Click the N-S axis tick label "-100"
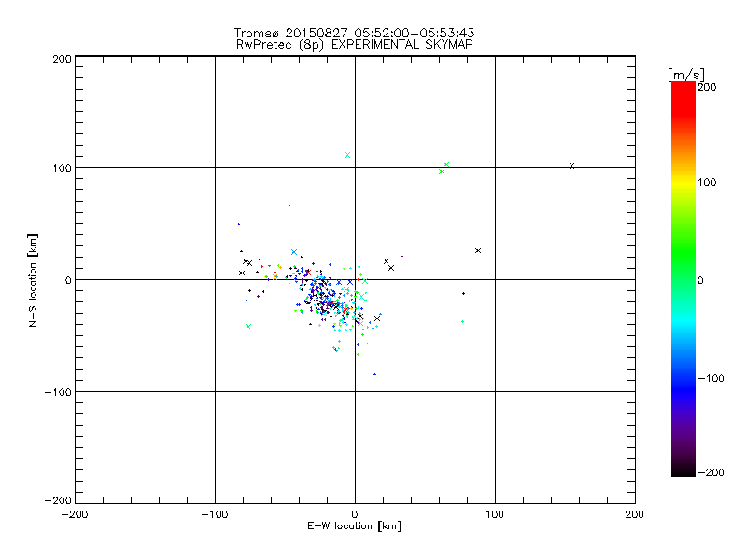 [58, 392]
